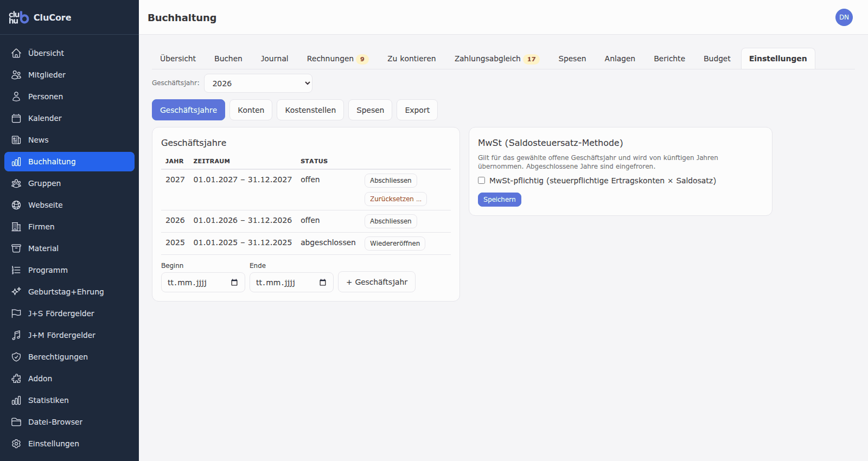Click Abschliessen for year 2027

[391, 181]
